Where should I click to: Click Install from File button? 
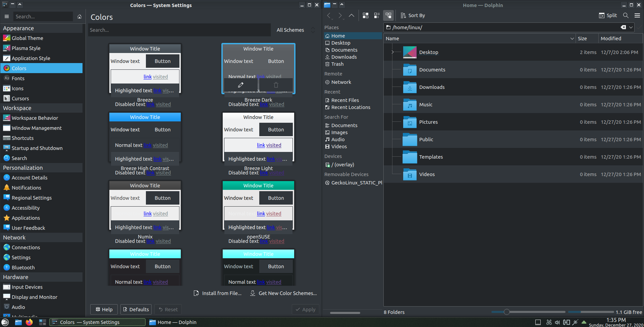pyautogui.click(x=218, y=293)
